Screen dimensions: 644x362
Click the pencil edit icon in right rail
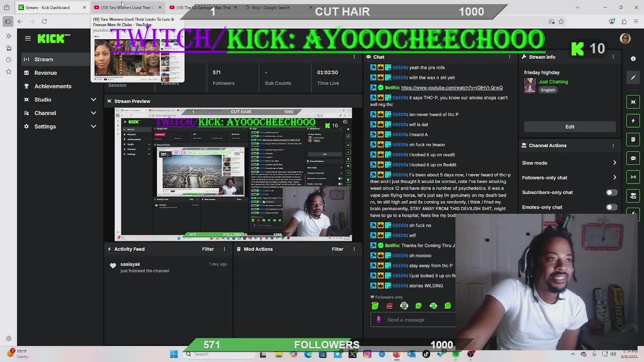click(633, 77)
